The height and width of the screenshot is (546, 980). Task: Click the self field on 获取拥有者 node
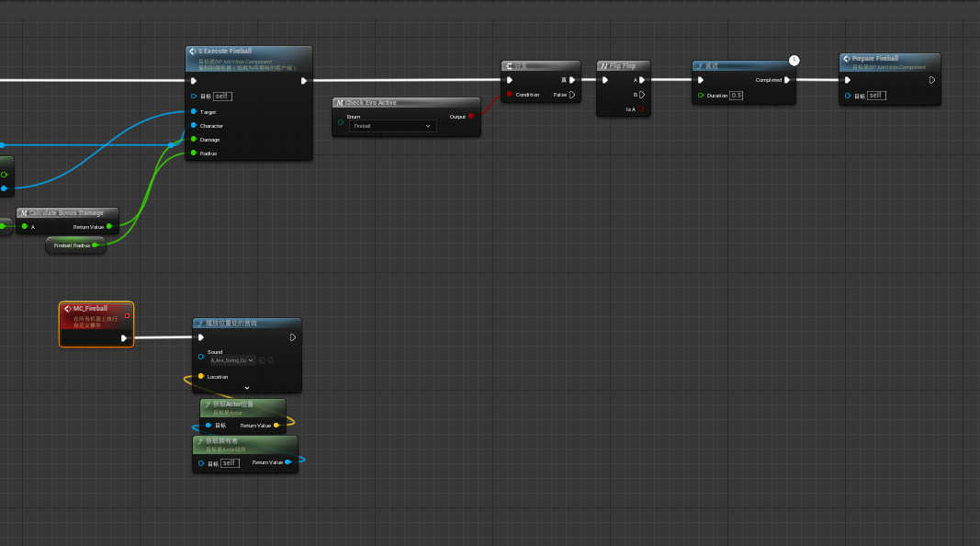(x=230, y=463)
